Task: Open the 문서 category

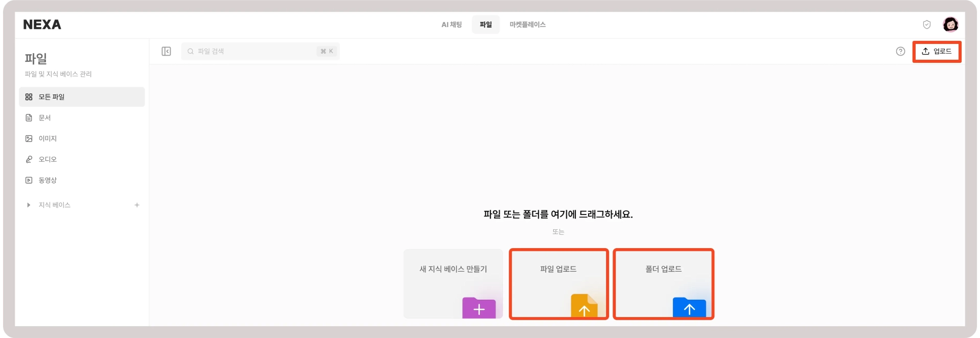Action: (x=82, y=117)
